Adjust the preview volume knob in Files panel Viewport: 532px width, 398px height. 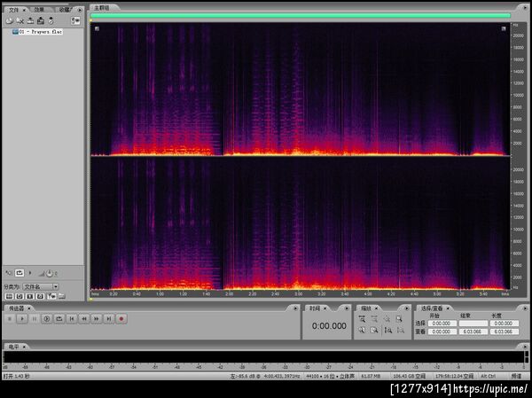(50, 273)
